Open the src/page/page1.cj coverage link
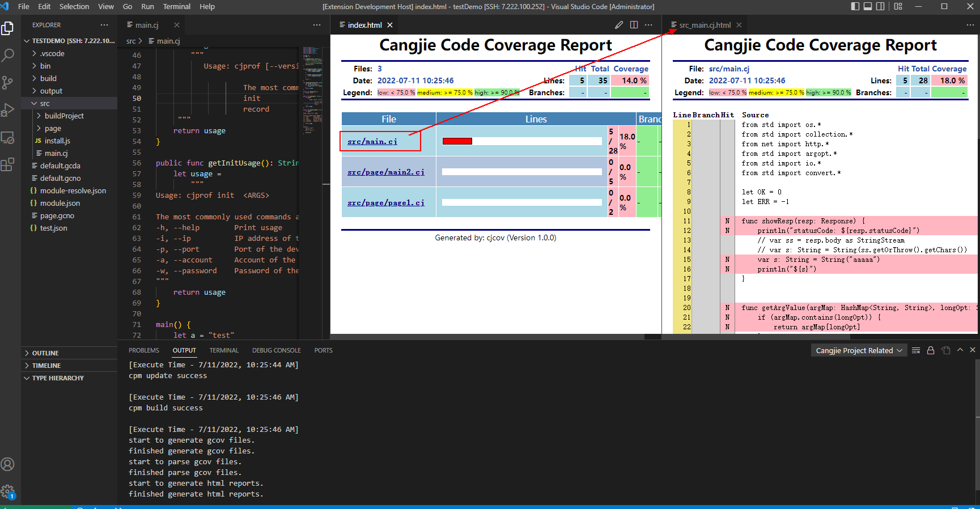Viewport: 980px width, 509px height. [x=385, y=202]
